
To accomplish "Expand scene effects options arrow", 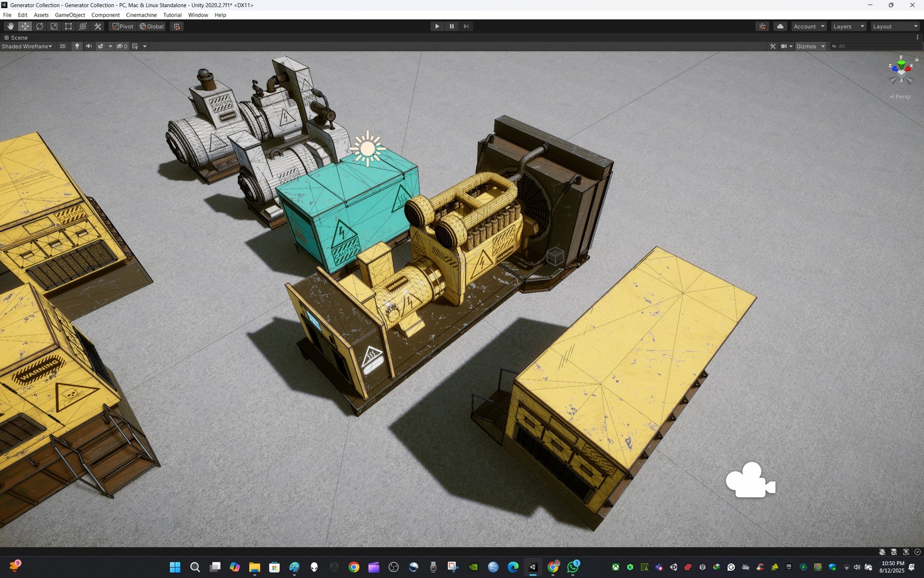I will tap(111, 47).
